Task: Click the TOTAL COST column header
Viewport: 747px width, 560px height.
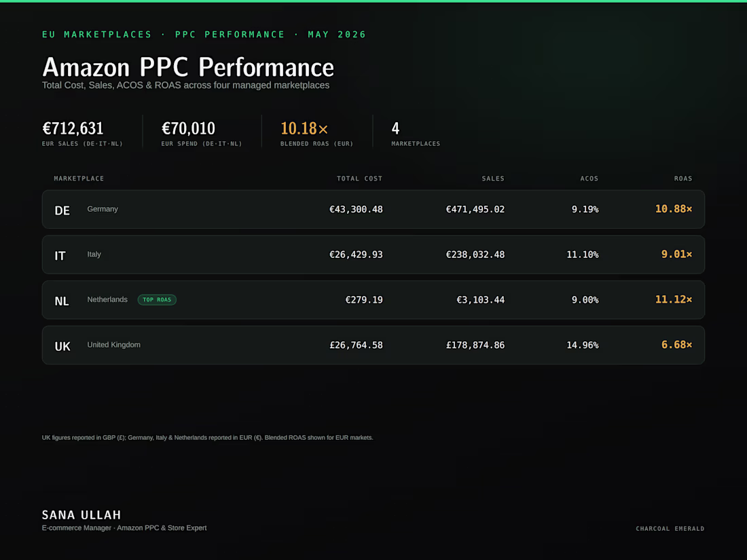Action: coord(360,179)
